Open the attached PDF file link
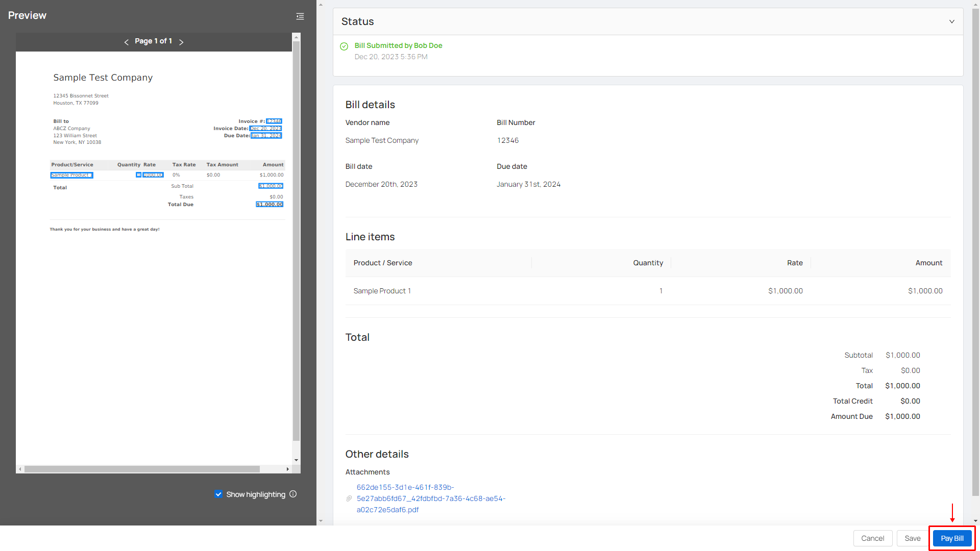Screen dimensions: 980x551 430,498
